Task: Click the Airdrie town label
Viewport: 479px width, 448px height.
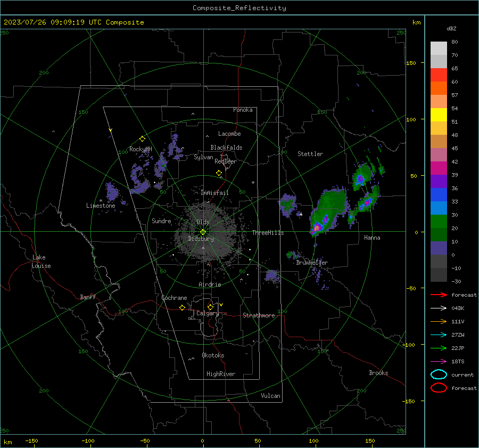Action: pos(210,284)
